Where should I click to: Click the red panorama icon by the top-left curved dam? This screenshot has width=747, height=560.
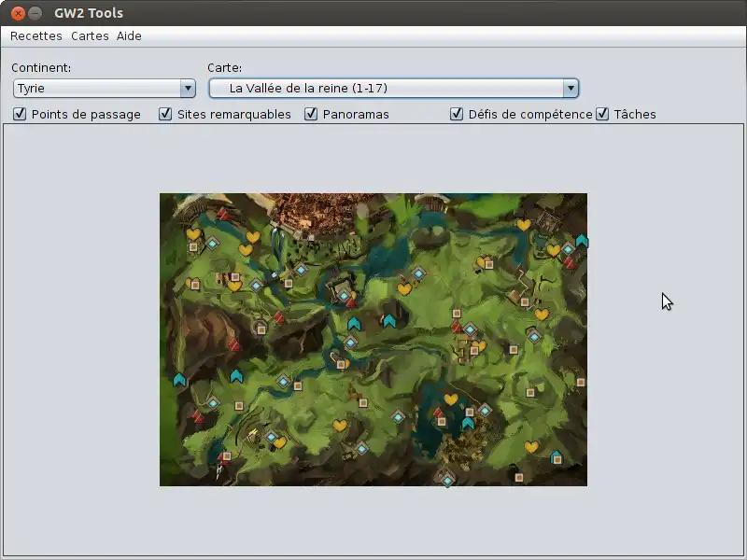click(223, 214)
